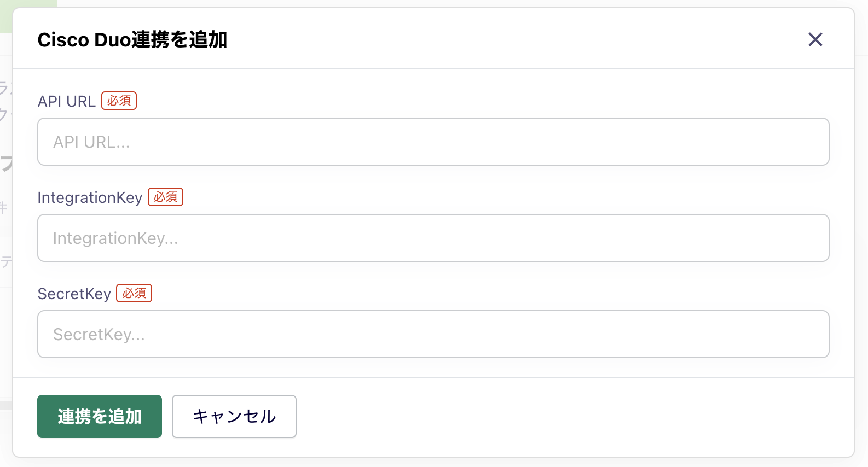Click the bold フ text behind the dialog

(6, 163)
